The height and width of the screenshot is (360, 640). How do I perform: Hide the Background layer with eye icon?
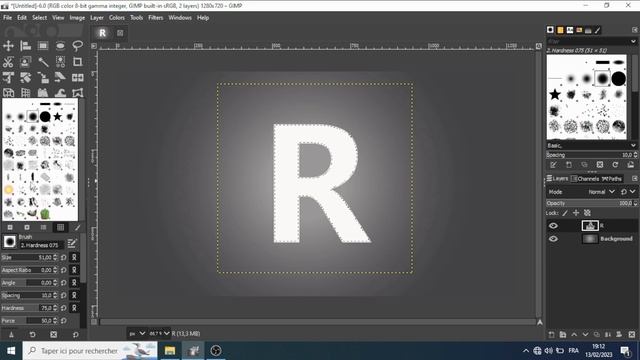(x=553, y=239)
